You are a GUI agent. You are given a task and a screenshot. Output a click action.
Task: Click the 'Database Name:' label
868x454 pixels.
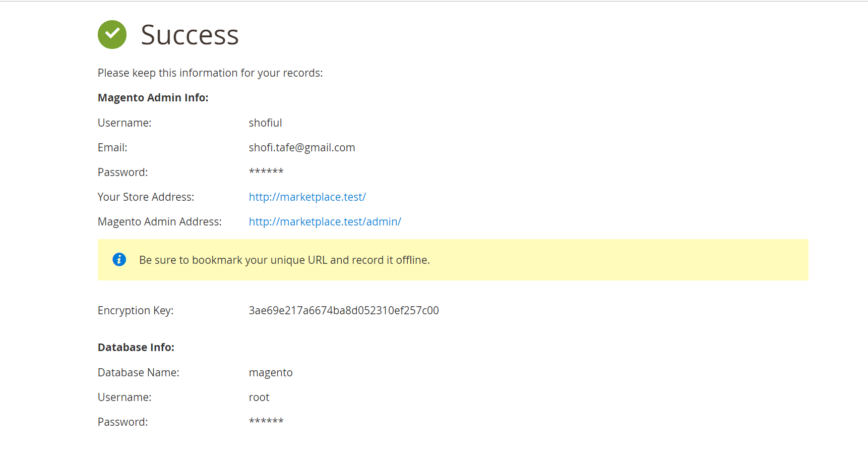coord(138,372)
